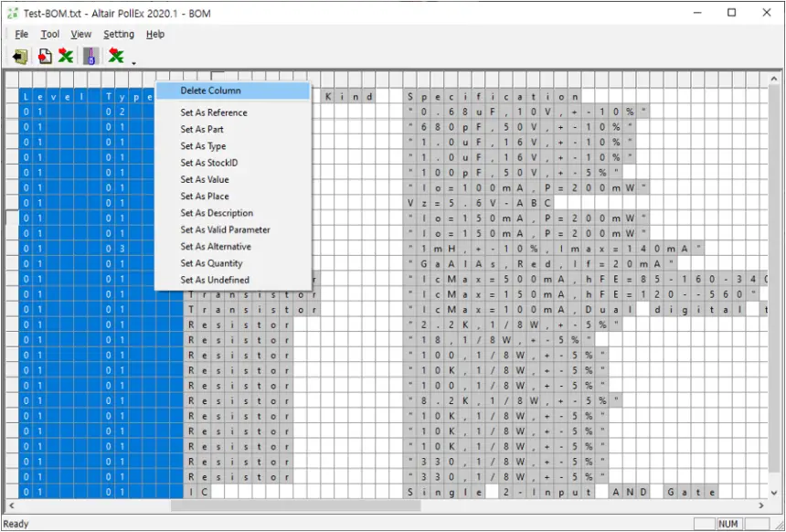This screenshot has height=532, width=786.
Task: Click the "18,1/8W,+-5%" specification row
Action: (x=499, y=339)
